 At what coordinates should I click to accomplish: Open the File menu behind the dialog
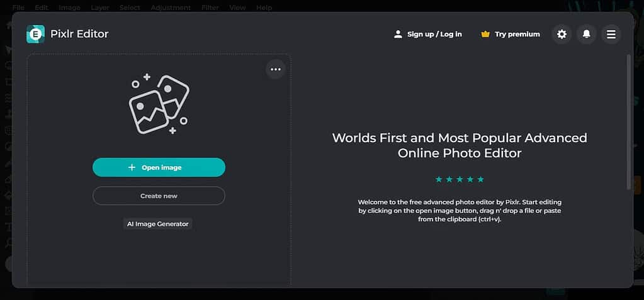pos(18,8)
